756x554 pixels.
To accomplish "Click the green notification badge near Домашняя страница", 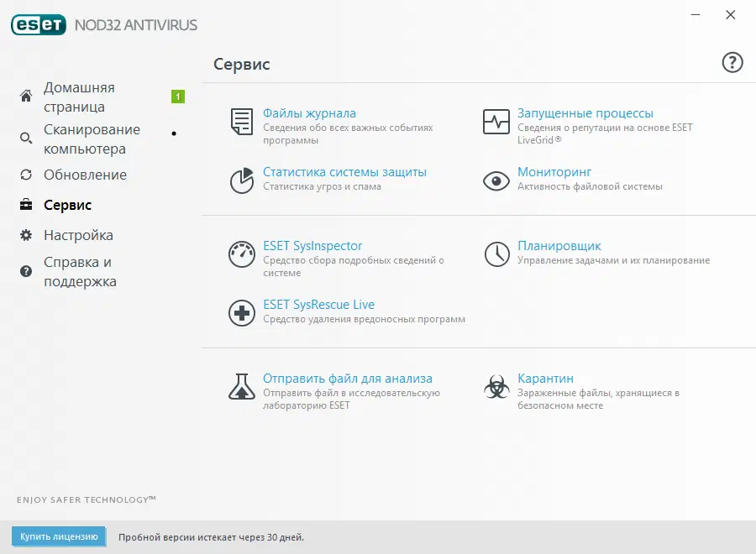I will (176, 97).
